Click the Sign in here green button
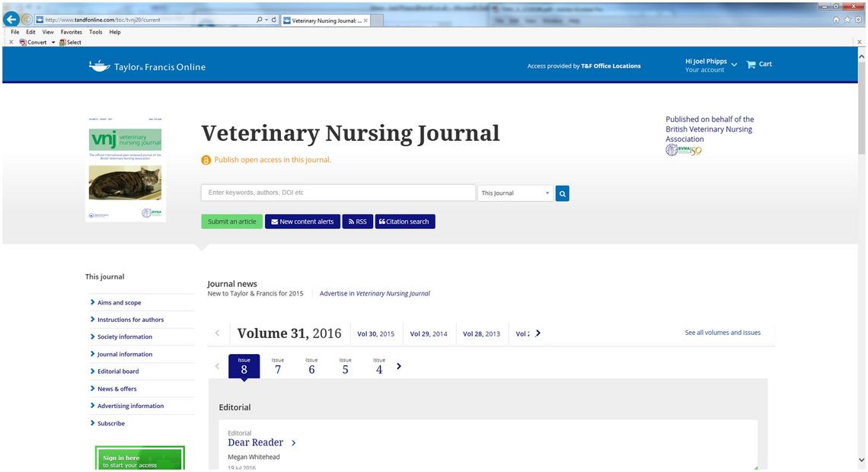 click(139, 459)
